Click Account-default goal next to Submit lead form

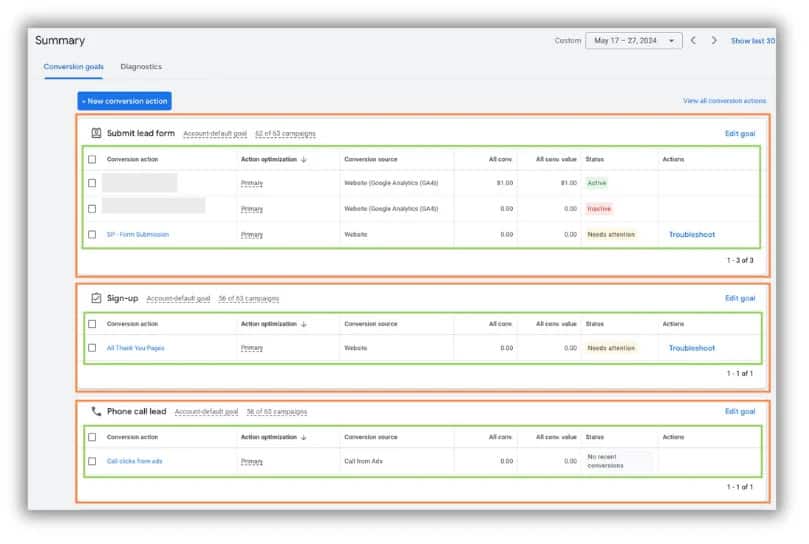click(215, 134)
